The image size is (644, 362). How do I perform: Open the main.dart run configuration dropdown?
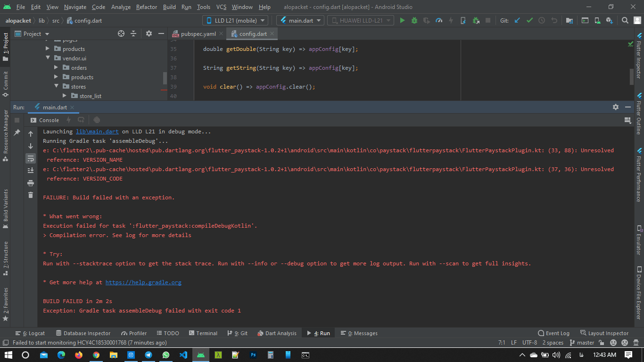click(300, 20)
